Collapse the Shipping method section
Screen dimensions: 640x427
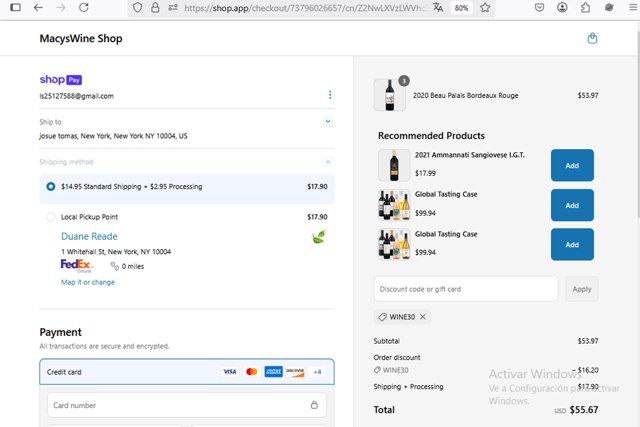tap(327, 161)
